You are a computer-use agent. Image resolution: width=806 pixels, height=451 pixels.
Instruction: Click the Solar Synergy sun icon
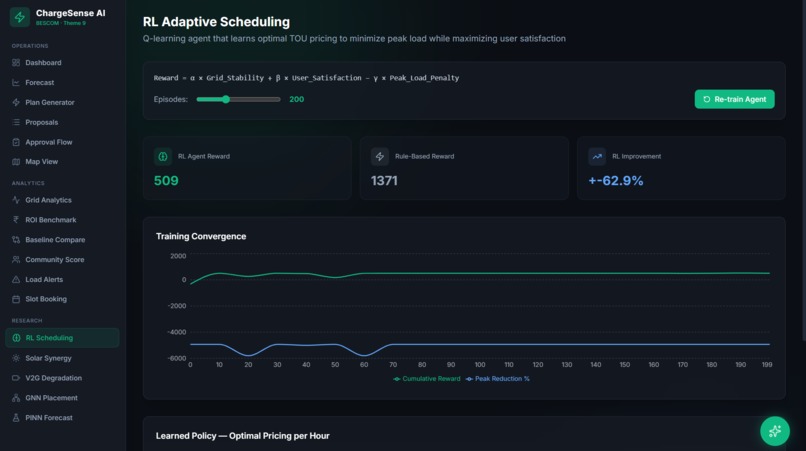coord(16,358)
